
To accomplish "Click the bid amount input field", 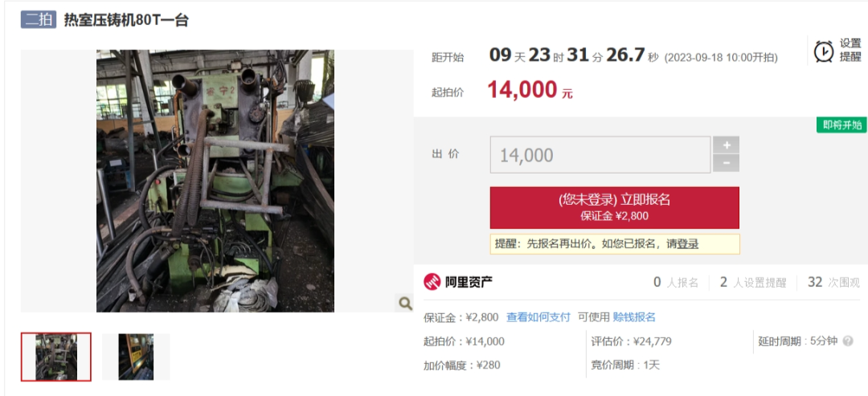I will tap(600, 155).
